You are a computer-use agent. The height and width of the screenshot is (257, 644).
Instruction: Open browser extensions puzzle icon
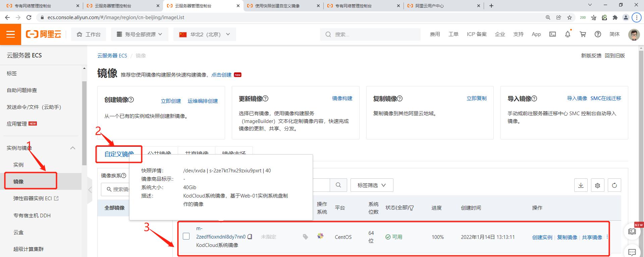615,17
